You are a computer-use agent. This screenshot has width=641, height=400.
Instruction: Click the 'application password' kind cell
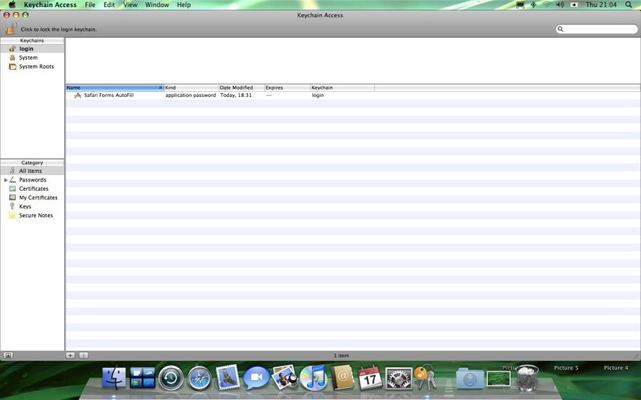pos(191,95)
